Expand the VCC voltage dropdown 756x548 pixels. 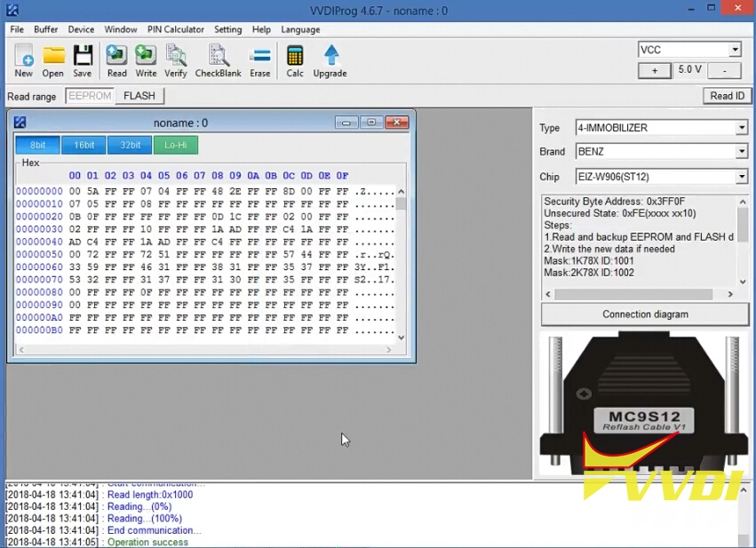735,50
